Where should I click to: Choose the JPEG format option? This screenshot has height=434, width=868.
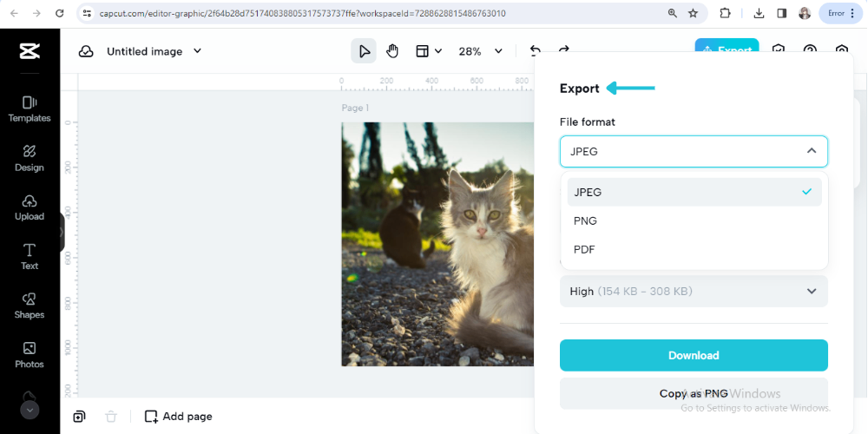pos(694,192)
